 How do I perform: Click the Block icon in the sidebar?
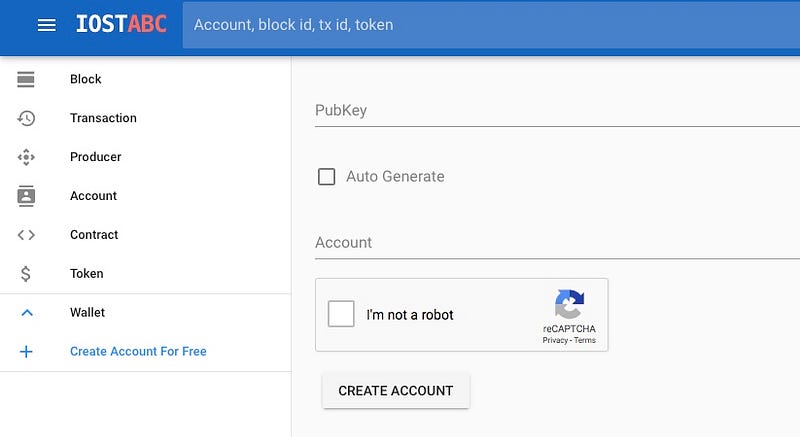[26, 79]
